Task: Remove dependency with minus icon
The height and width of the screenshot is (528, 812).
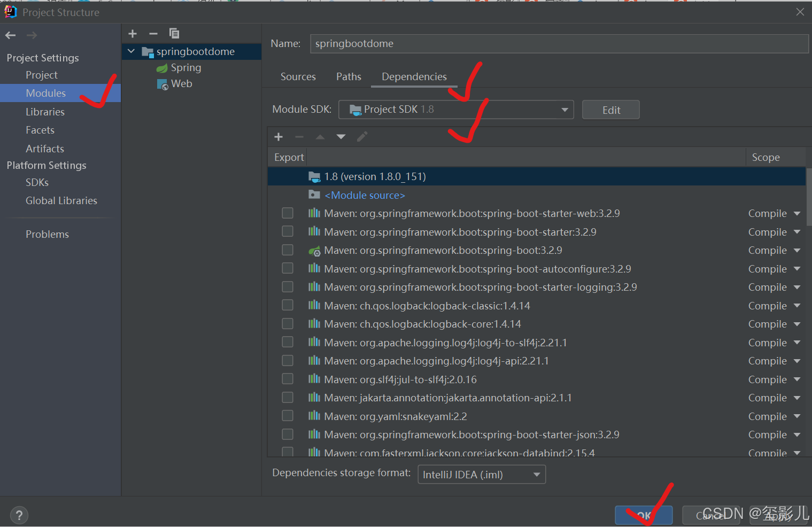Action: coord(299,137)
